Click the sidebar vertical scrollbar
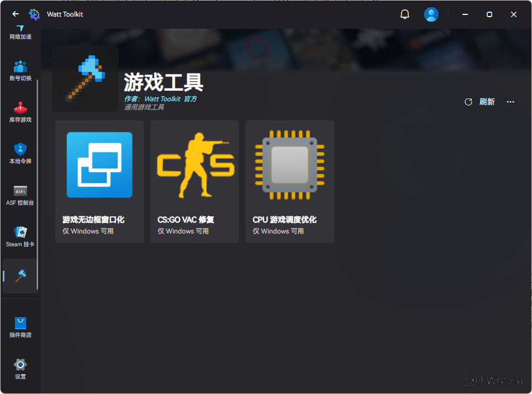 coord(37,185)
